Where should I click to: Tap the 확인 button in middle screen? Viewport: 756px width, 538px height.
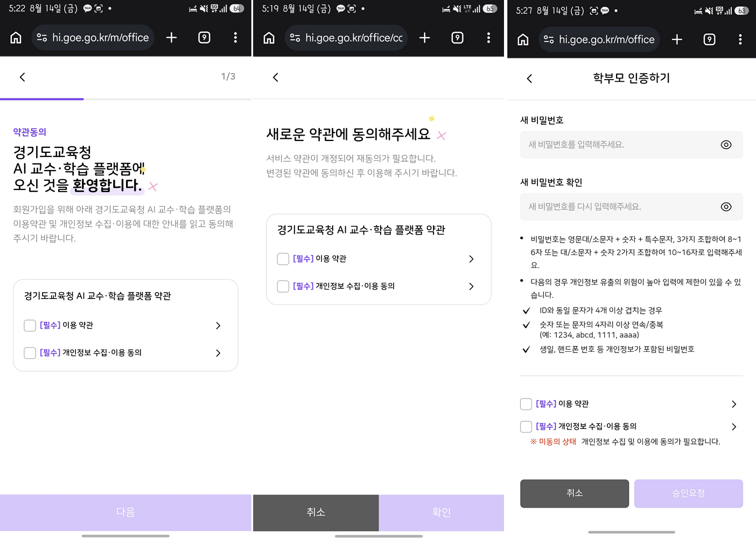[442, 512]
